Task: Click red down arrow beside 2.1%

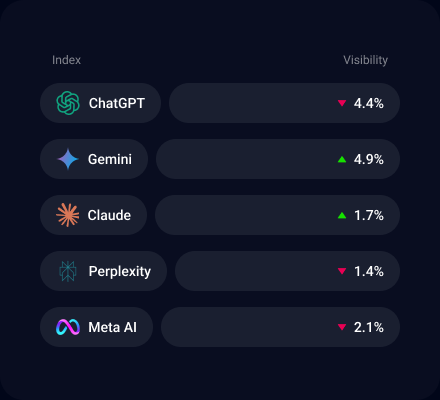Action: pyautogui.click(x=342, y=327)
